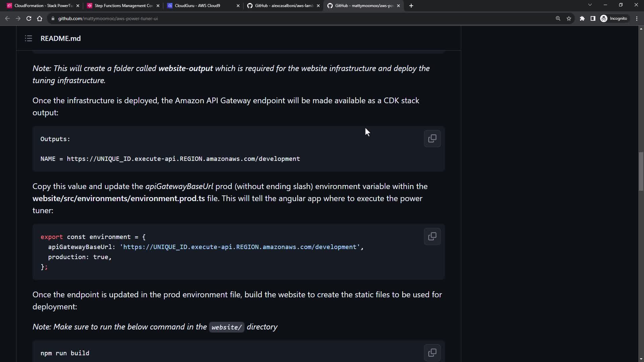Close the Step Functions Management tab
The image size is (644, 362).
158,6
